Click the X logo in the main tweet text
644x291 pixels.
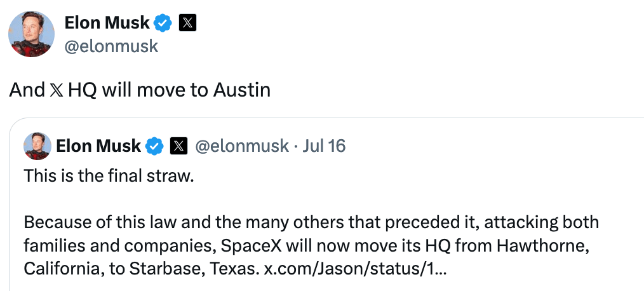click(56, 91)
